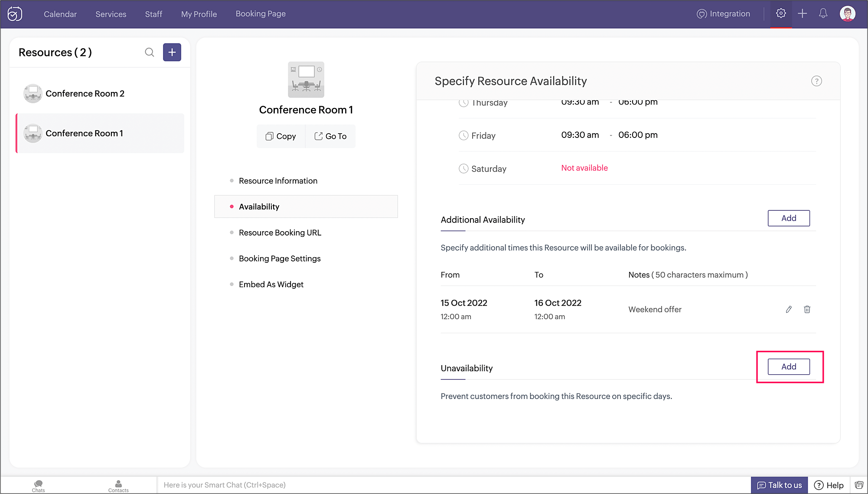Screen dimensions: 868x494
Task: Open the My Profile tab
Action: pyautogui.click(x=199, y=14)
